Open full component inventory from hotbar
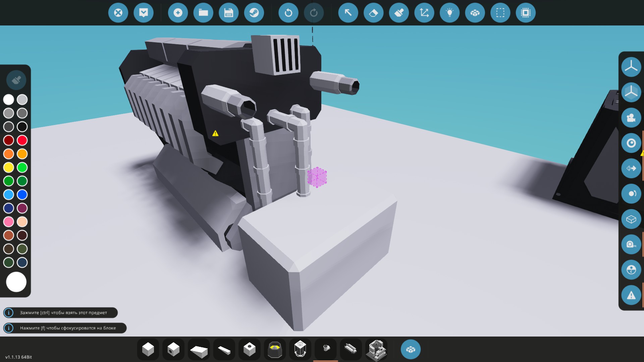The width and height of the screenshot is (644, 362). 411,349
